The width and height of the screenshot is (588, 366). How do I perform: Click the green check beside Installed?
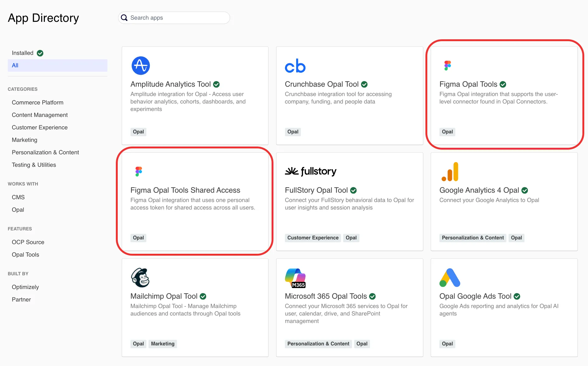[x=40, y=53]
